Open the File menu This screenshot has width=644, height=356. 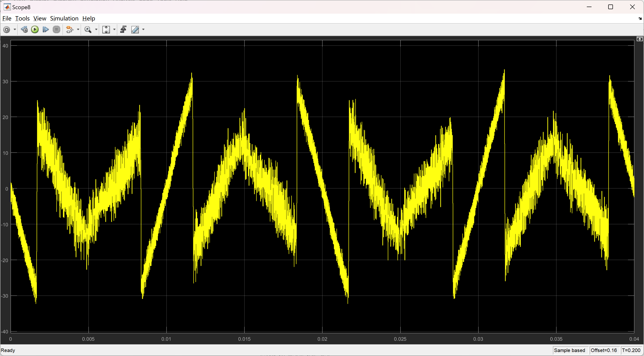7,19
